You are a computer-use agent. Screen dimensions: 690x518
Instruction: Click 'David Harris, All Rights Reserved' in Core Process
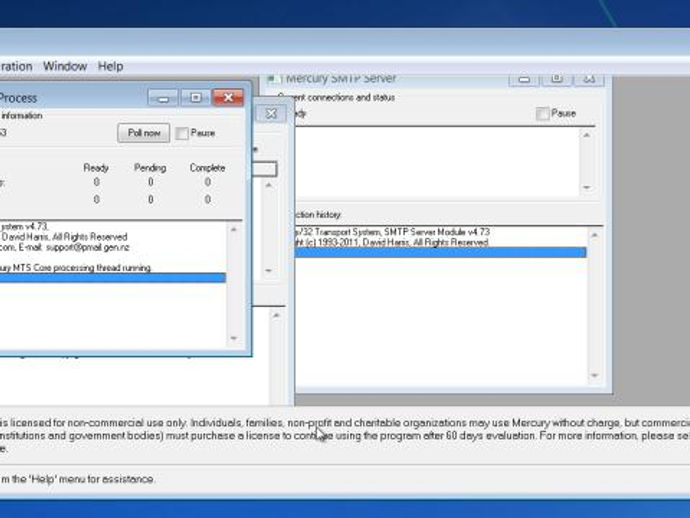coord(65,237)
